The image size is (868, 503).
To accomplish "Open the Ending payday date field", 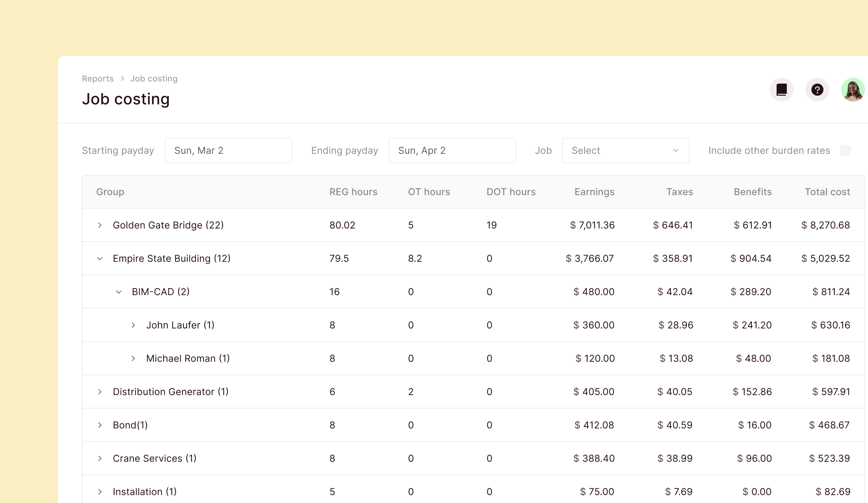I will (x=452, y=150).
